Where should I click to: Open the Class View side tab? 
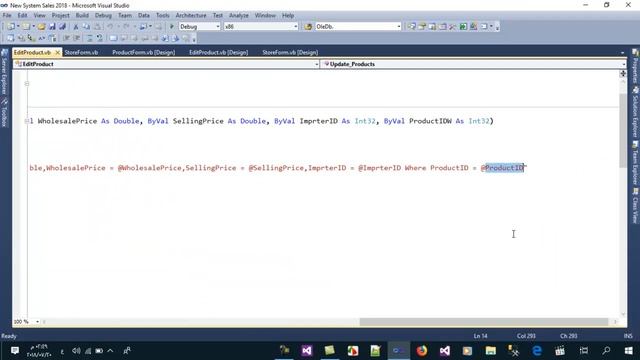click(635, 205)
